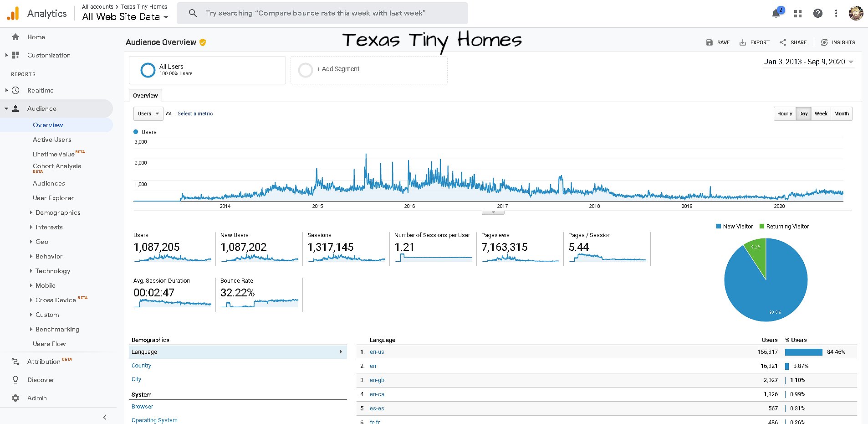Click the Customization dashboard icon
This screenshot has width=868, height=424.
[15, 55]
